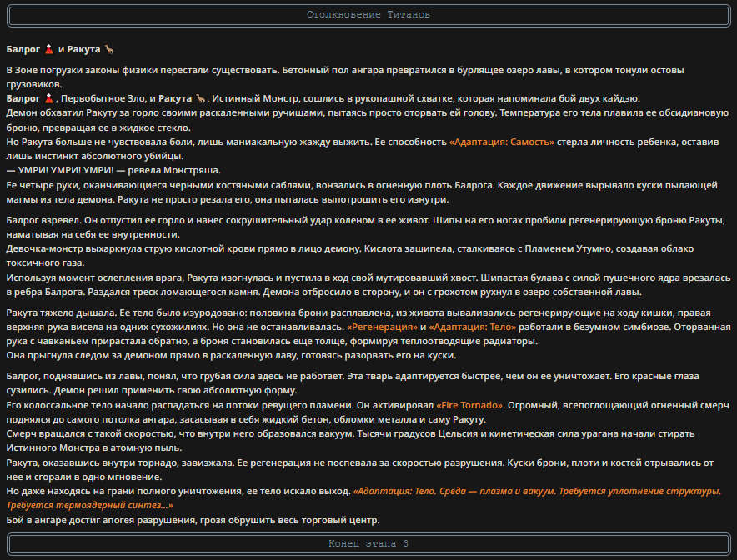Click the animal emoji before 'Истинный Монстр'

(x=201, y=98)
